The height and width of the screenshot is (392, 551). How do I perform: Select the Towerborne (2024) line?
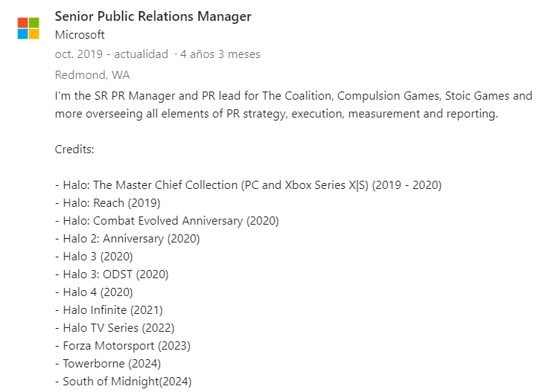click(x=108, y=364)
